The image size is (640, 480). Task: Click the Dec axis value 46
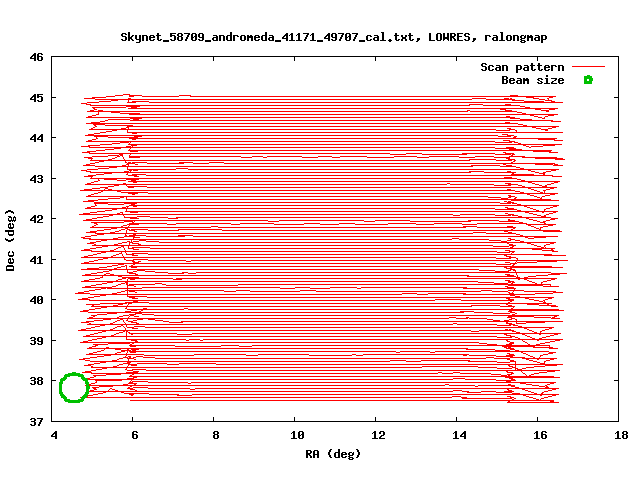coord(36,58)
